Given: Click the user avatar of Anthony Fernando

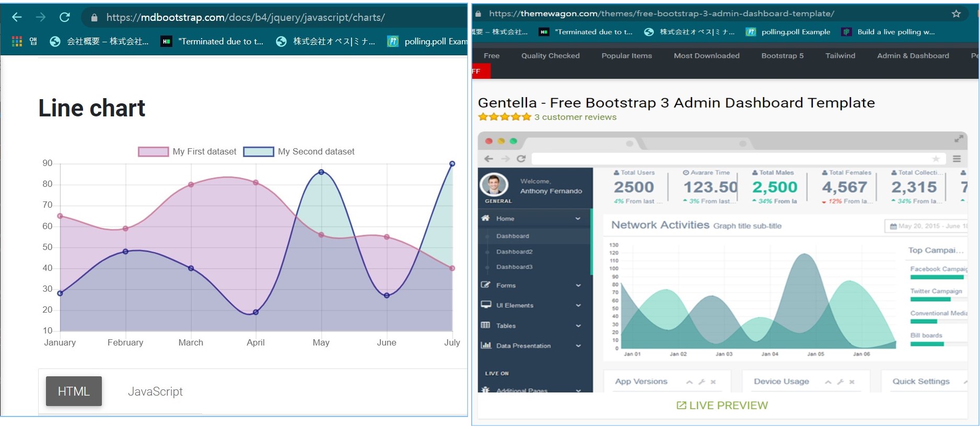Looking at the screenshot, I should pos(494,184).
